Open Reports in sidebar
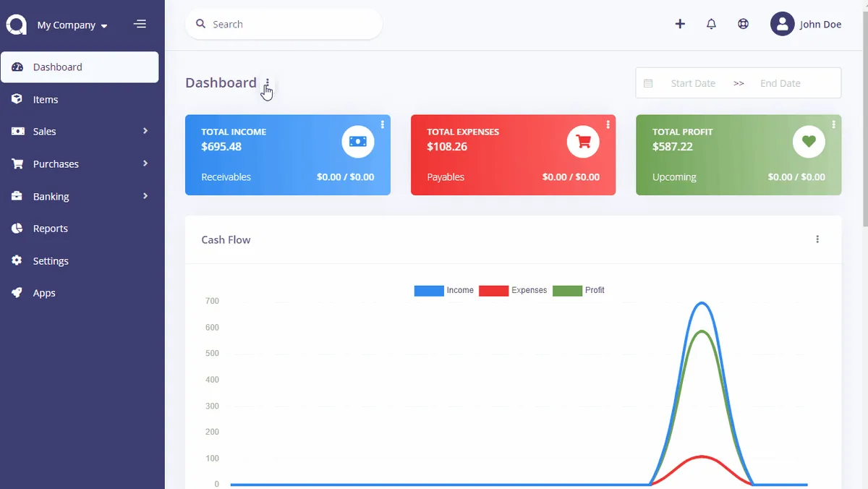 coord(80,228)
